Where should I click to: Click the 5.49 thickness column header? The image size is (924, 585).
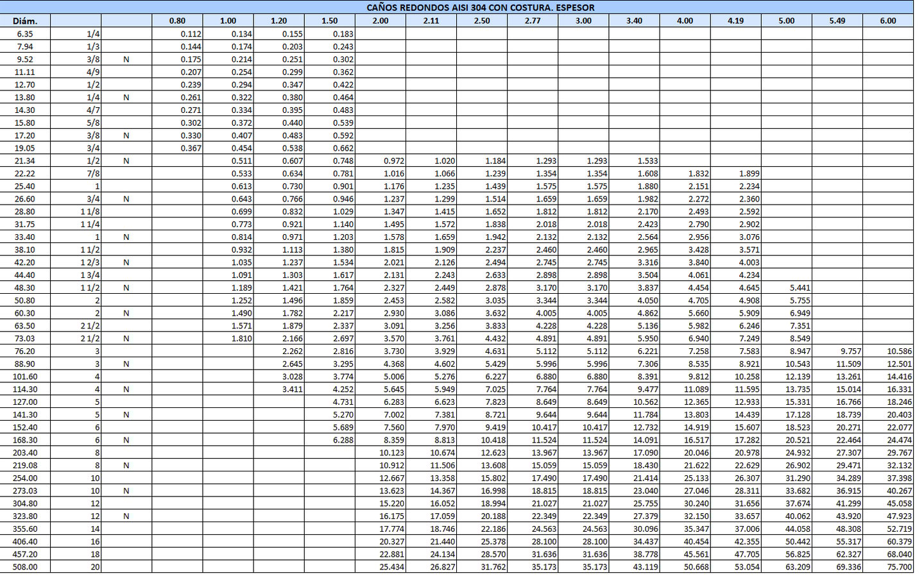point(837,21)
